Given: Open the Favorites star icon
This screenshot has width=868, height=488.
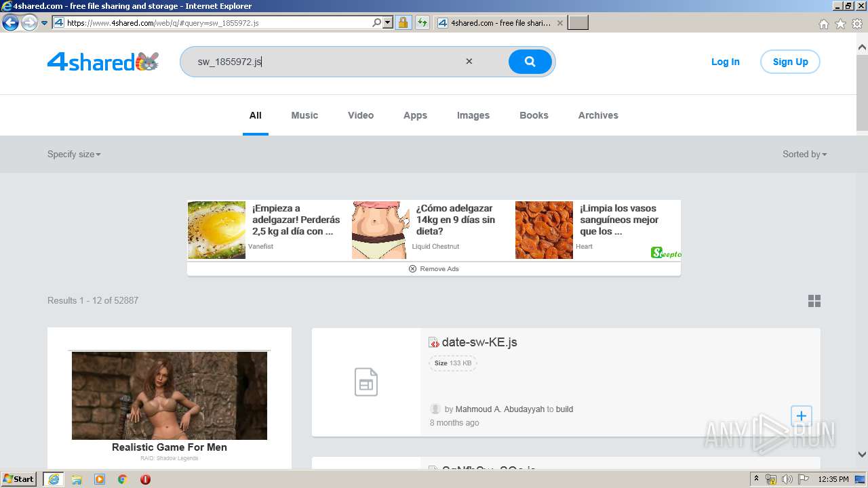Looking at the screenshot, I should point(840,24).
